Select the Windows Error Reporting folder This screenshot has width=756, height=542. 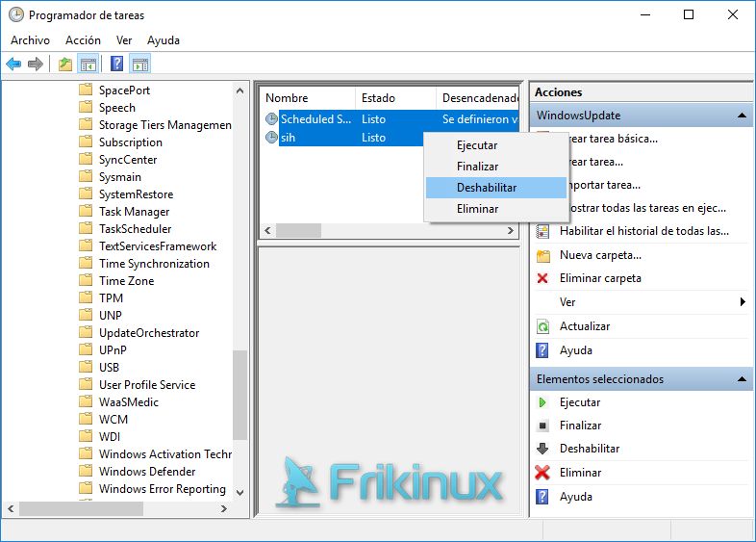point(162,488)
